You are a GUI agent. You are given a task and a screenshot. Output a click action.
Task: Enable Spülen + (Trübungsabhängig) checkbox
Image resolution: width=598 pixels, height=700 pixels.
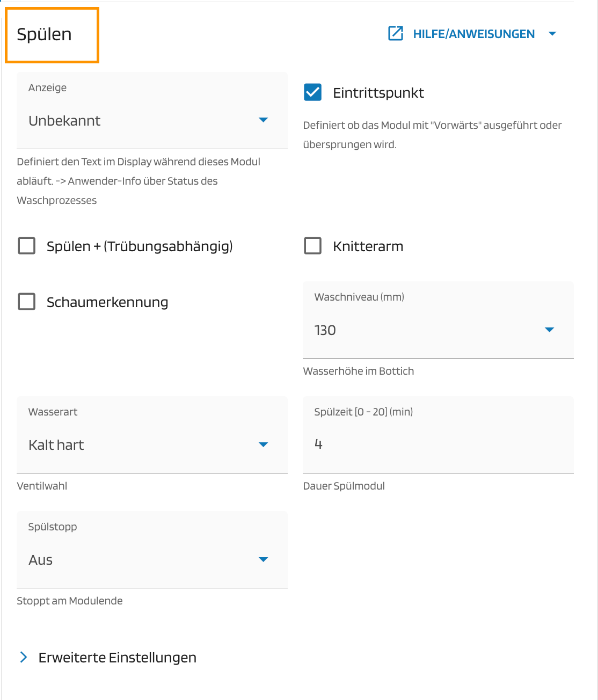(27, 246)
